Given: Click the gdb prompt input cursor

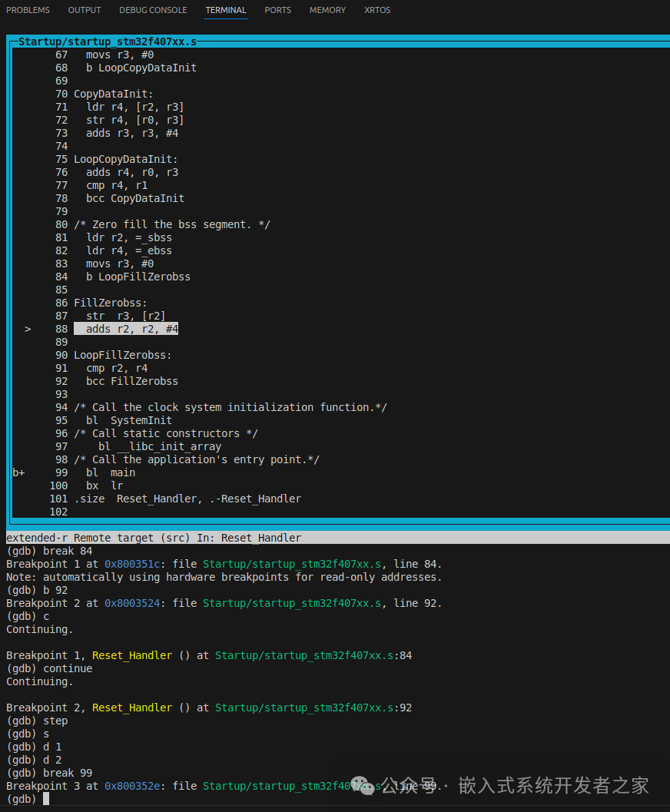Looking at the screenshot, I should (46, 799).
